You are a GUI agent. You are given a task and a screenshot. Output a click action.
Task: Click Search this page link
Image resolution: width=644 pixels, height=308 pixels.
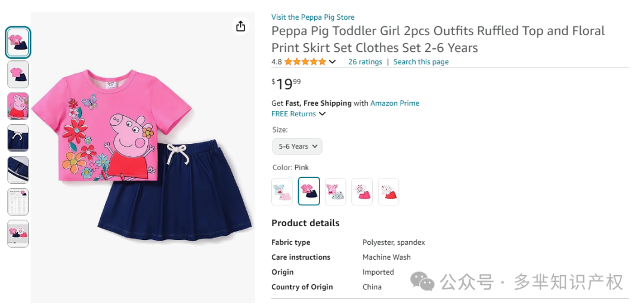pyautogui.click(x=421, y=62)
